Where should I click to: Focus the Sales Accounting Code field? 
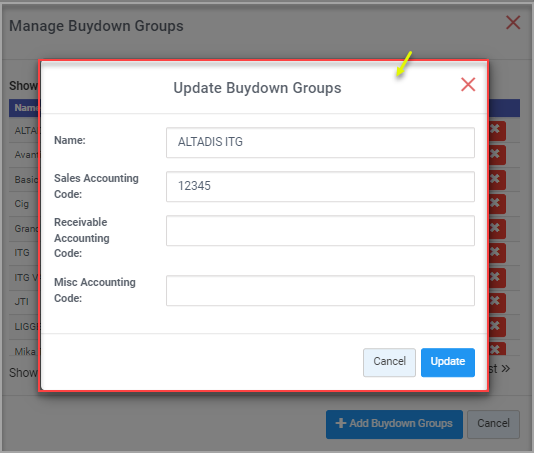pyautogui.click(x=320, y=186)
